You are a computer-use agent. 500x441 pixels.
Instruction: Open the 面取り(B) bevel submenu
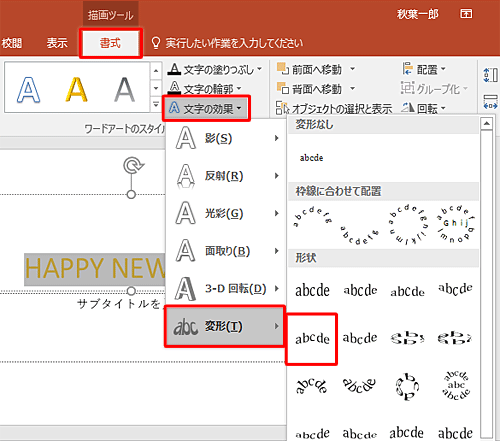(x=226, y=251)
